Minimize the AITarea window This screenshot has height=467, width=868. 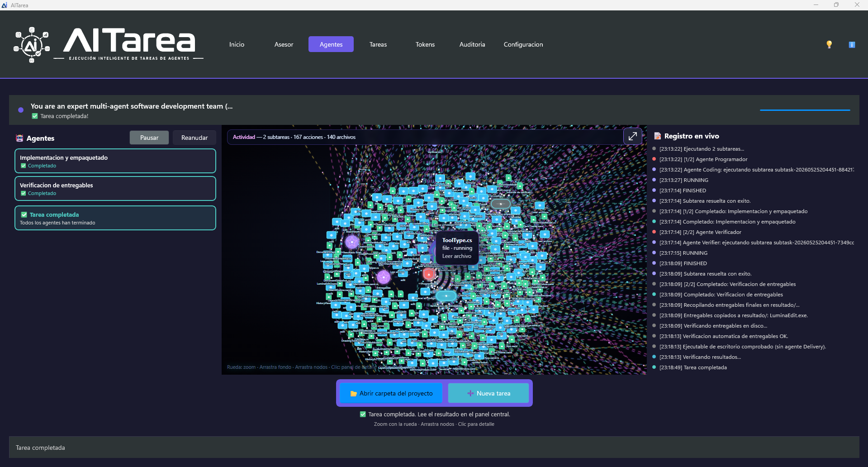pyautogui.click(x=816, y=5)
